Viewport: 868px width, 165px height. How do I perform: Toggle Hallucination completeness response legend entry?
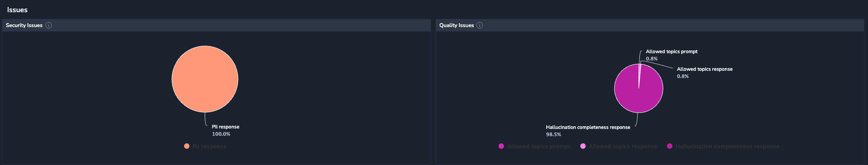point(723,147)
